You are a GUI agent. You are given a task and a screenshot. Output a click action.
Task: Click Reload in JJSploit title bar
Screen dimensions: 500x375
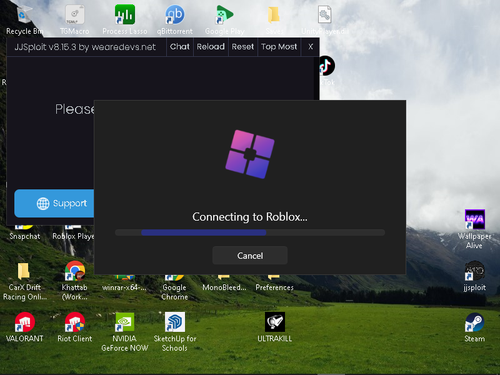coord(211,47)
